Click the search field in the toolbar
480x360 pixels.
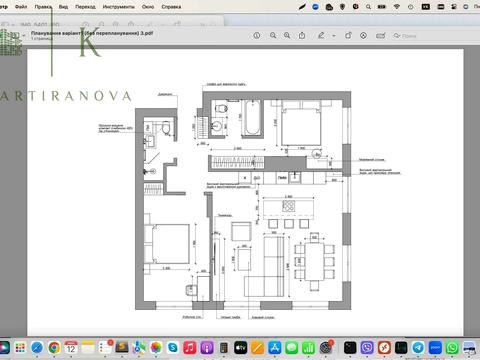(x=406, y=36)
